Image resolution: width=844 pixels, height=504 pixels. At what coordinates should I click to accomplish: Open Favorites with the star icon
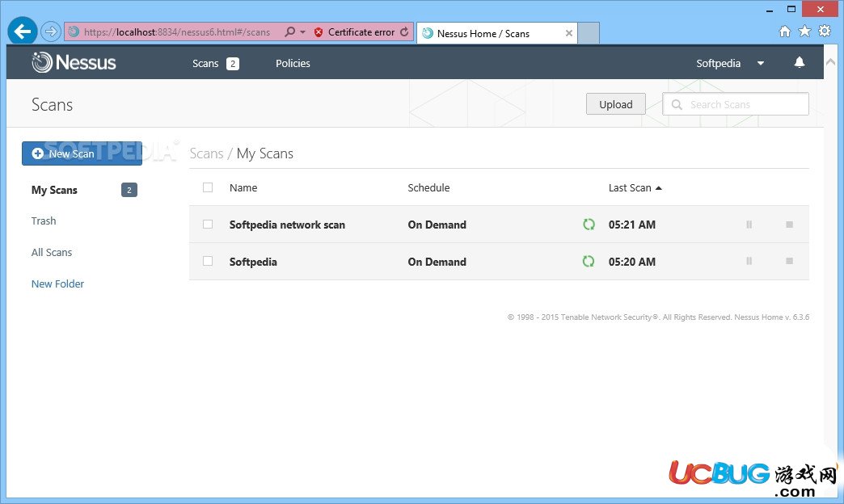[804, 31]
